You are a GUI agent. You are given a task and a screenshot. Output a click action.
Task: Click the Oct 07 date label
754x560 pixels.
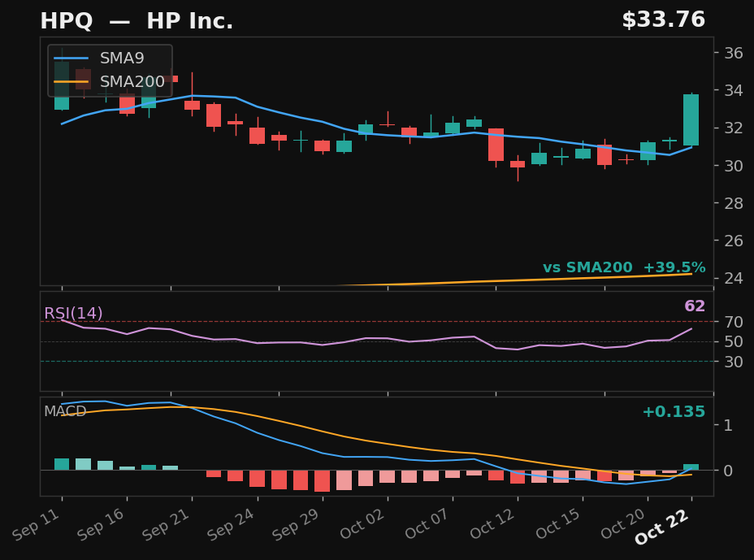[427, 523]
